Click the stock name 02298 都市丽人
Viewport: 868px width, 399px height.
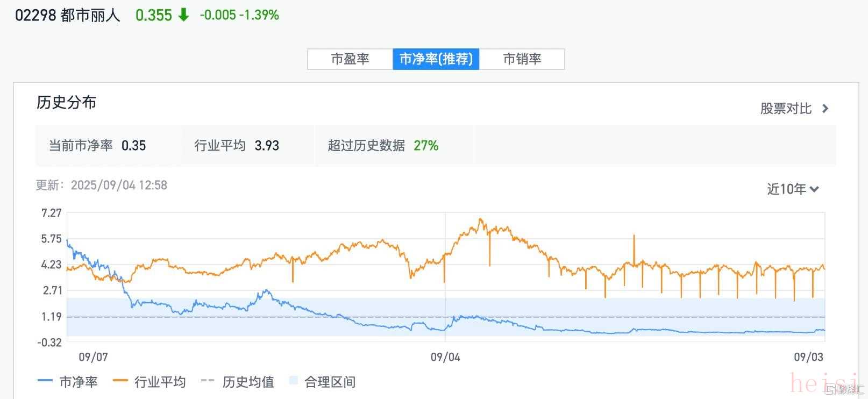pyautogui.click(x=67, y=15)
